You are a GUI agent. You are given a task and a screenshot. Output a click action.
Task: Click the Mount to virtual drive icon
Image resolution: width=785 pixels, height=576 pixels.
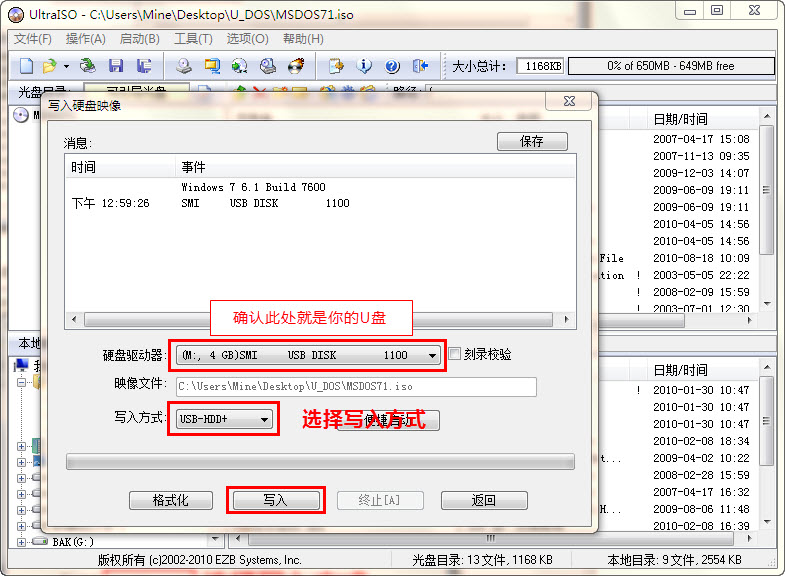pyautogui.click(x=268, y=66)
